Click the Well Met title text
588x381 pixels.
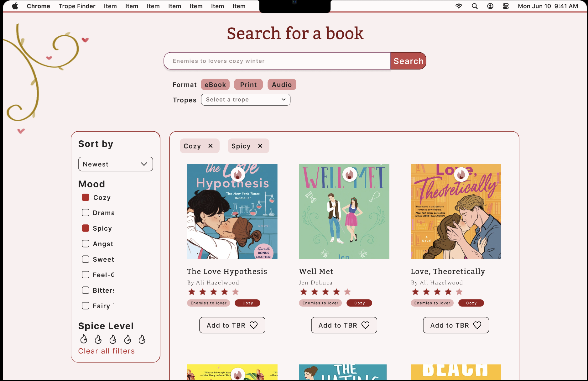316,271
